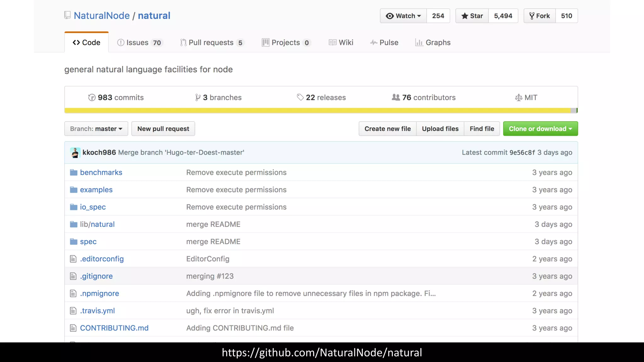This screenshot has height=362, width=644.
Task: Open the Projects tab
Action: coord(286,42)
